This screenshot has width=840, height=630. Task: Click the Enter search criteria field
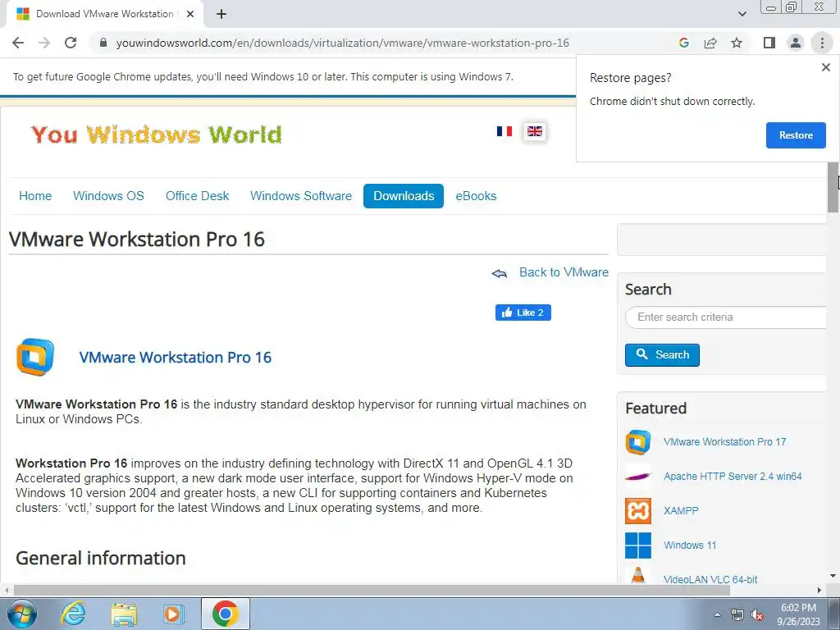click(725, 317)
